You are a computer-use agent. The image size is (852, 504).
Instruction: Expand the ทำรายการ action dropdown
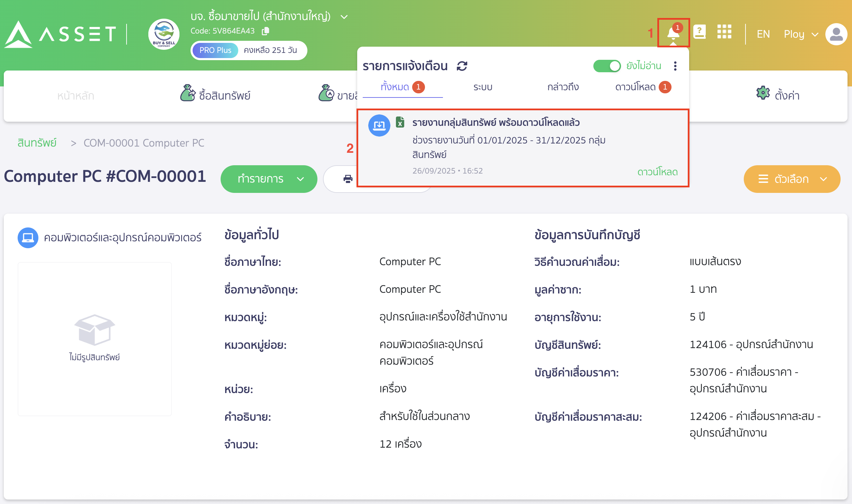point(269,179)
